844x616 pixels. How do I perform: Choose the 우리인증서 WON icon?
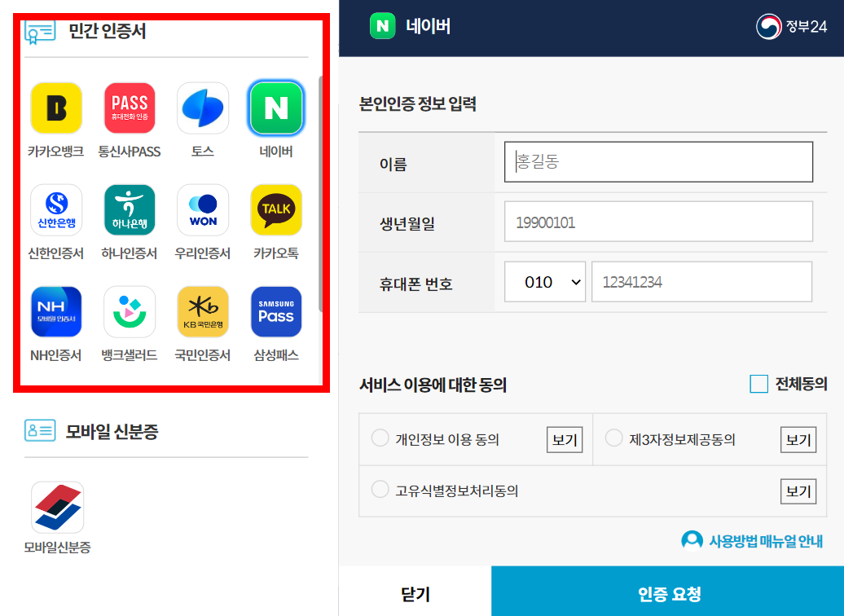(x=202, y=209)
